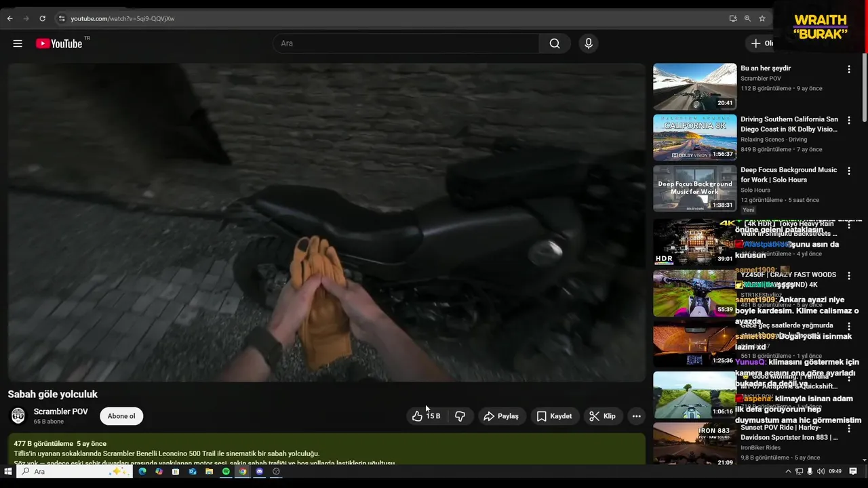Switch to Chrome in the taskbar
Image resolution: width=868 pixels, height=488 pixels.
[x=243, y=471]
